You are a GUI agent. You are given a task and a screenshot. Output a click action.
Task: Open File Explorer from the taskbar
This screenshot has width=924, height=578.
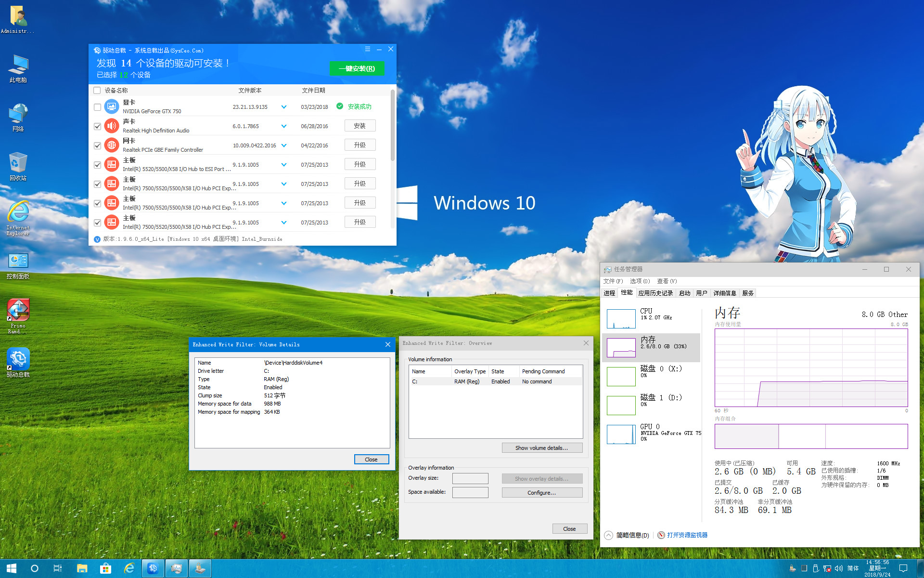[82, 568]
